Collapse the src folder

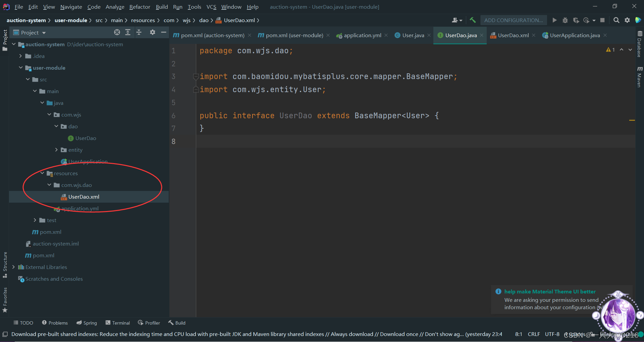[28, 79]
